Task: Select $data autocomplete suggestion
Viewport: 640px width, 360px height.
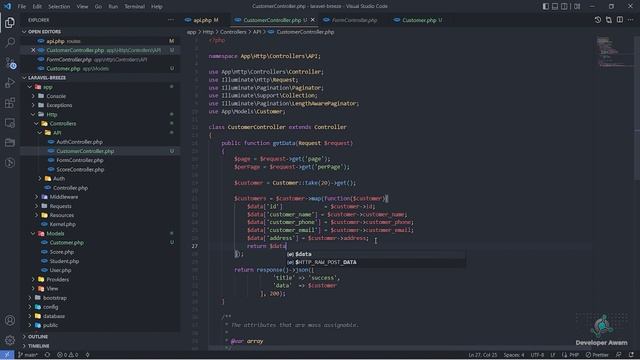Action: point(376,254)
